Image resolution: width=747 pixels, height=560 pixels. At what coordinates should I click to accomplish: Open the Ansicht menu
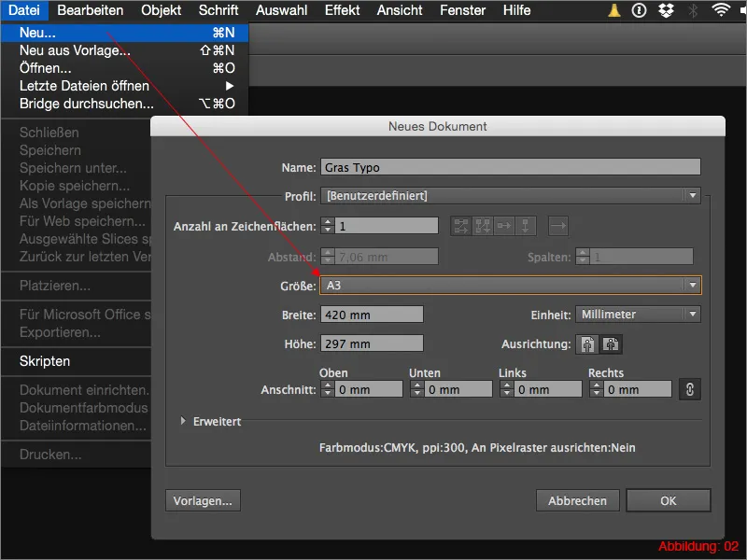(x=400, y=10)
